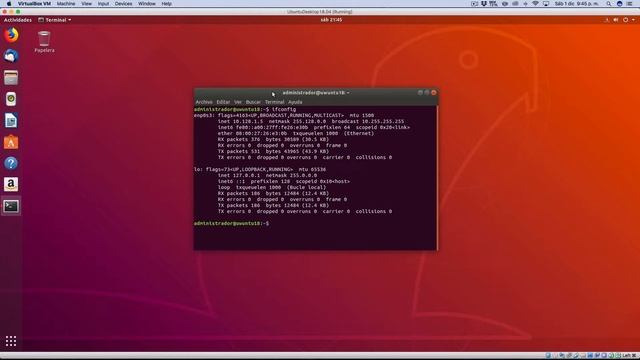Open LibreOffice Writer from the dock
This screenshot has height=360, width=640.
tap(11, 120)
